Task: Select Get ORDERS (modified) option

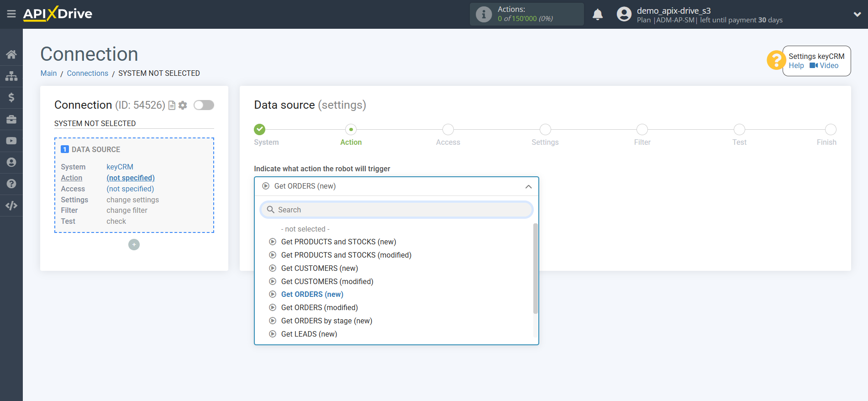Action: (319, 307)
